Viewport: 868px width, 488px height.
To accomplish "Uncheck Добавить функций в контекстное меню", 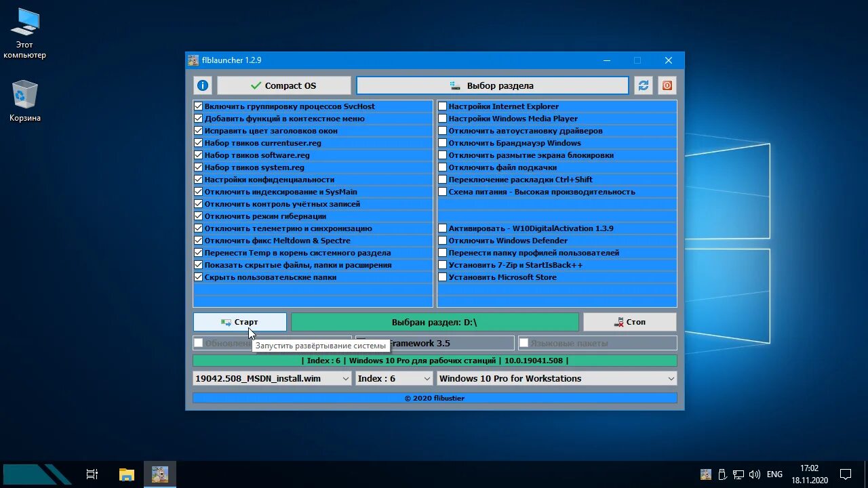I will pos(199,119).
